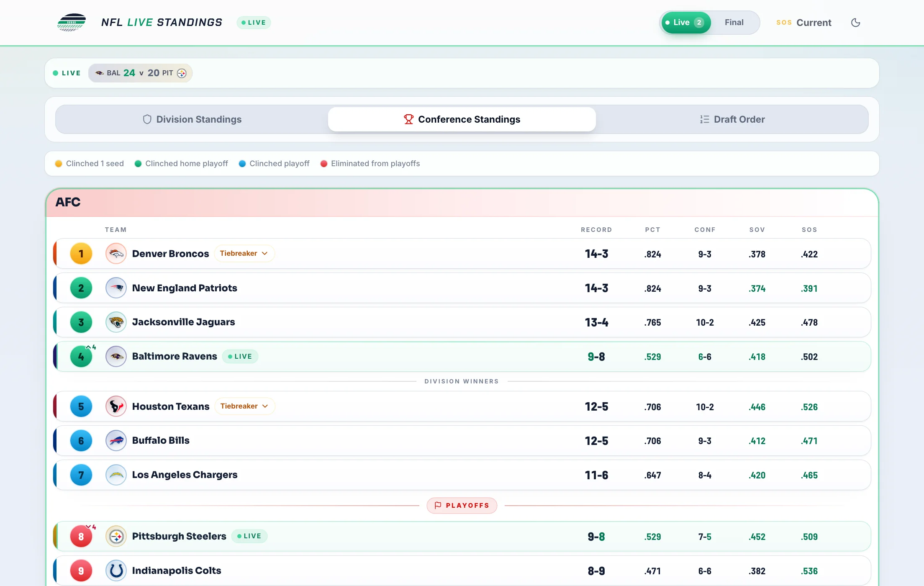Click Pittsburgh Steelers CONF record 7-5
924x586 pixels.
[705, 537]
